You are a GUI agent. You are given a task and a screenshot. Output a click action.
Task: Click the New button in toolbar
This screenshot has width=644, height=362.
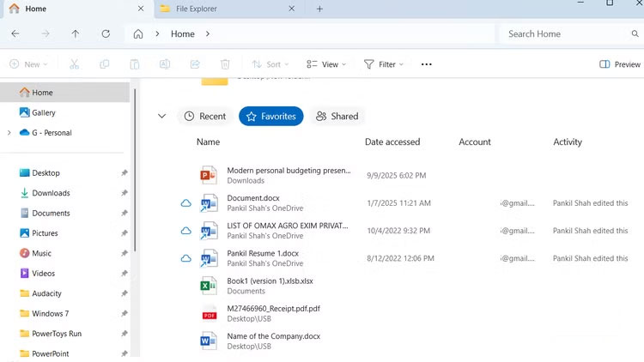point(28,64)
